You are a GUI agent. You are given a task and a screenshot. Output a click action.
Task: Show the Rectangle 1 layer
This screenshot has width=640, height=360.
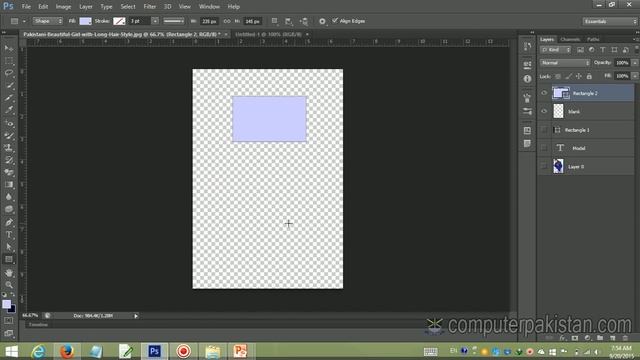pyautogui.click(x=544, y=130)
